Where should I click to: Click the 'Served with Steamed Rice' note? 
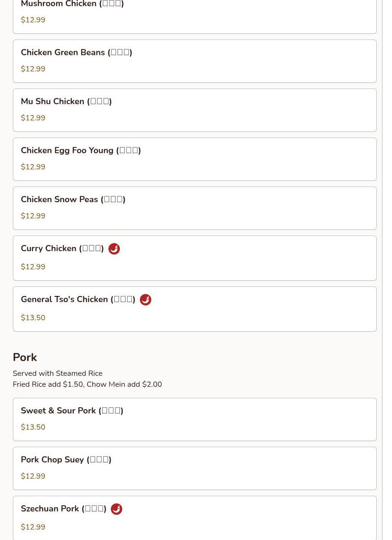coord(58,373)
